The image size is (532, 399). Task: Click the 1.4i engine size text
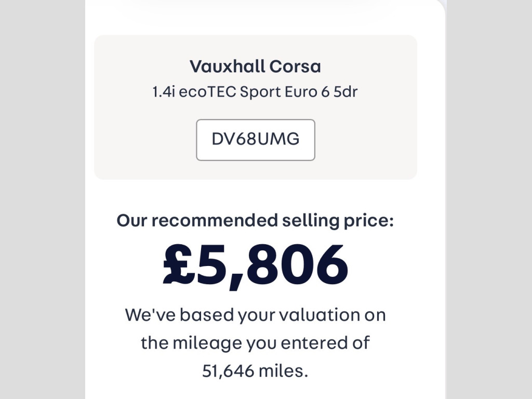pos(164,92)
